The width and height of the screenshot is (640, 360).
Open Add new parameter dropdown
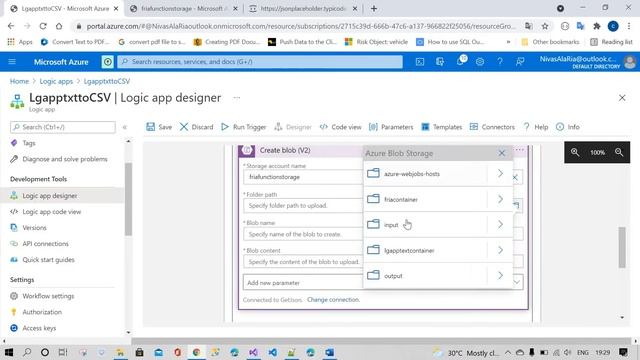pyautogui.click(x=383, y=282)
